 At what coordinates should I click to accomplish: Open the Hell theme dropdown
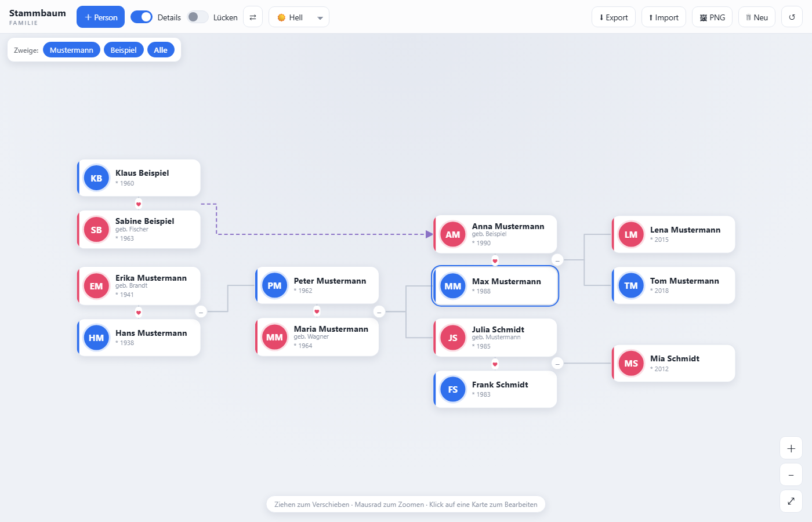point(299,17)
